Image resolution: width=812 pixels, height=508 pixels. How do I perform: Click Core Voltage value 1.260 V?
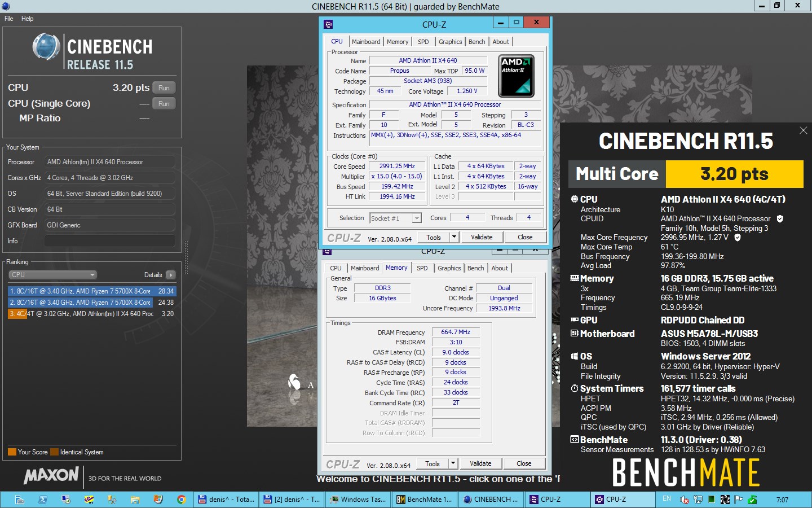click(x=467, y=91)
